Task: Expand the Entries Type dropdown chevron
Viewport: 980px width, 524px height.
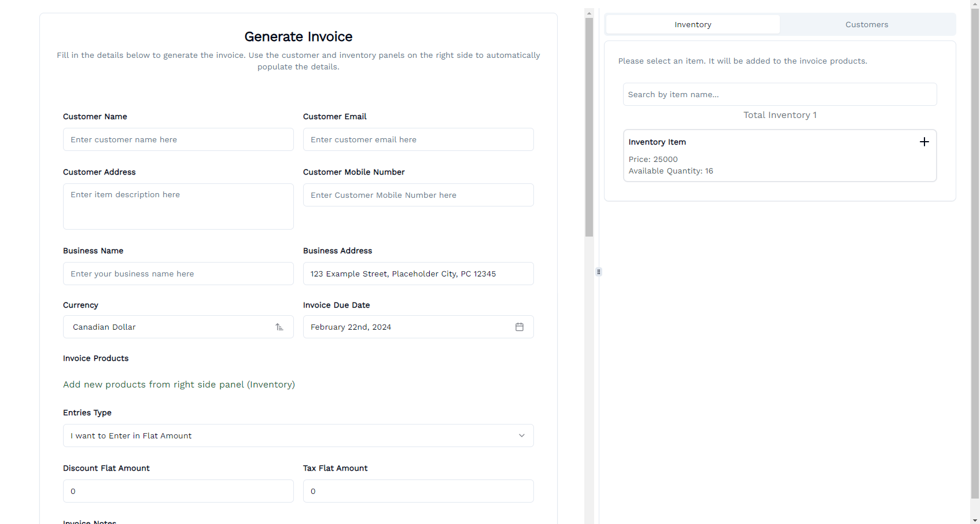Action: pos(521,436)
